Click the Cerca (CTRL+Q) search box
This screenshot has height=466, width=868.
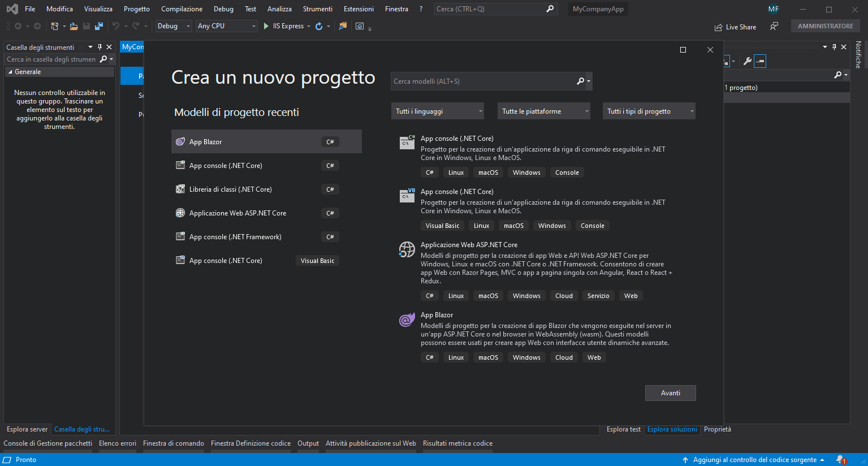[496, 9]
